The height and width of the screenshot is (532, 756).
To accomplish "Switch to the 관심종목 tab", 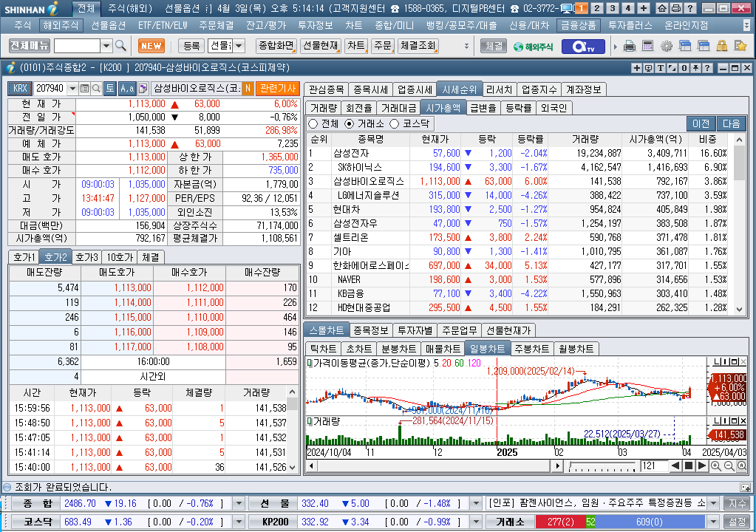I will (327, 89).
